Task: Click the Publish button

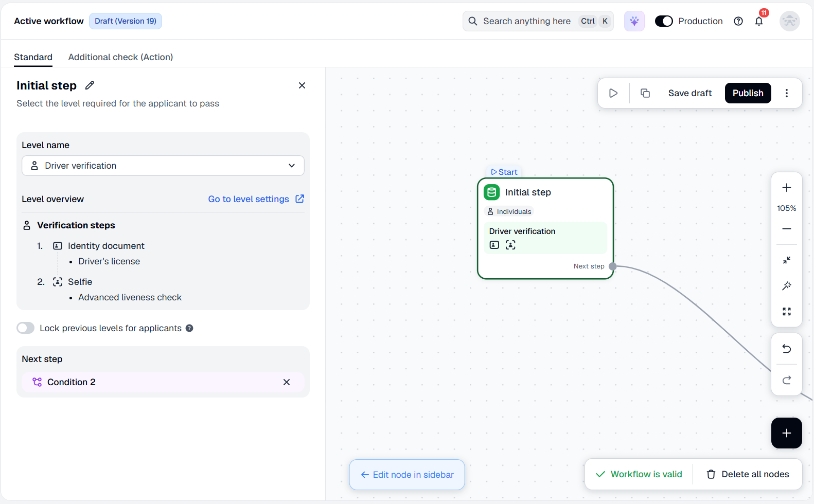Action: [748, 93]
